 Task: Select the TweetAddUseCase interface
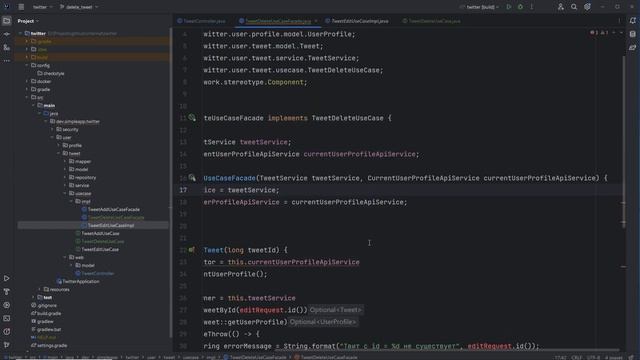click(97, 233)
